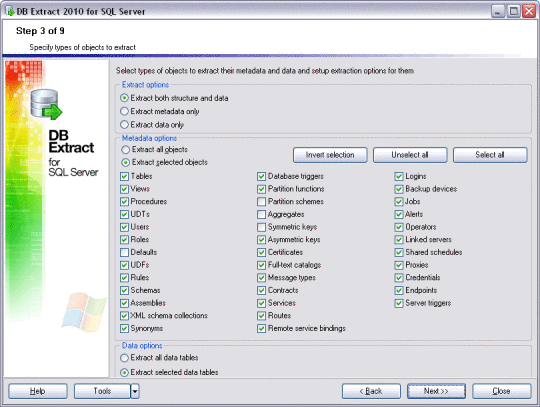Uncheck the Assemblies checkbox
Viewport: 540px width, 407px height.
coord(124,303)
